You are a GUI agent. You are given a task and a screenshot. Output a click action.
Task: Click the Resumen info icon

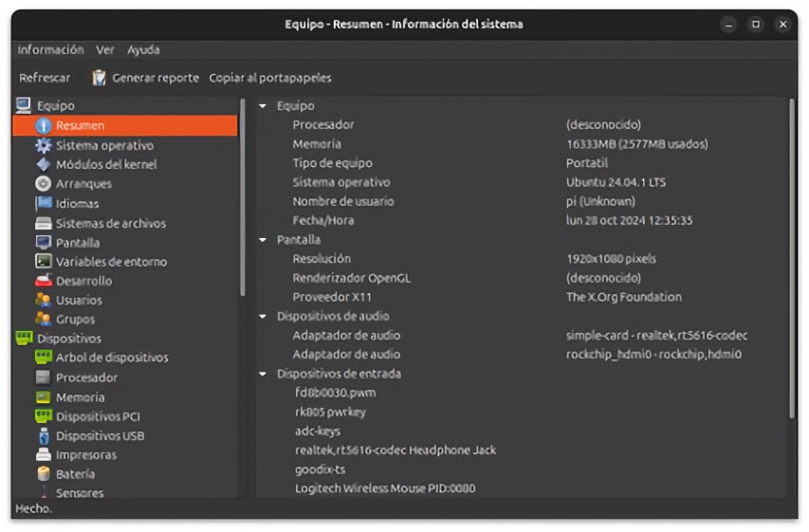point(44,125)
